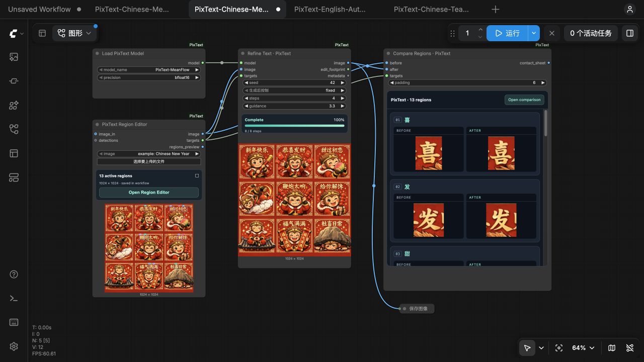Toggle the minimap map icon
Viewport: 644px width, 362px height.
click(x=612, y=348)
